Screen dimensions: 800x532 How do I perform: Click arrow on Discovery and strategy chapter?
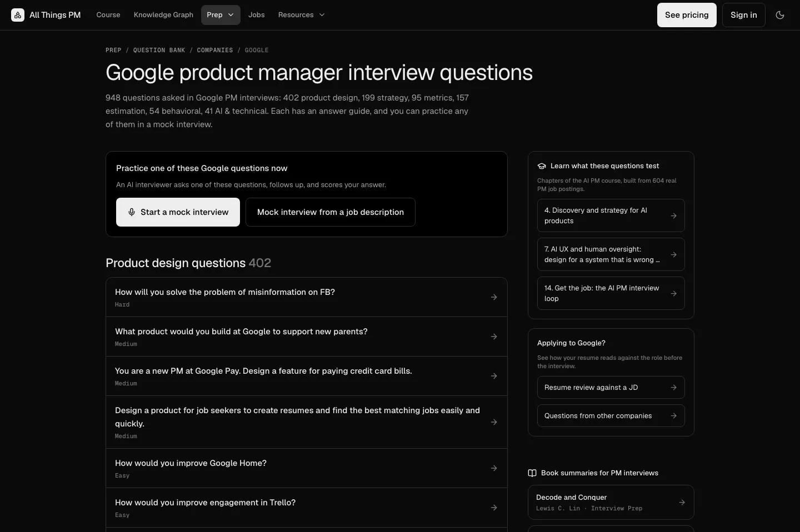tap(673, 215)
